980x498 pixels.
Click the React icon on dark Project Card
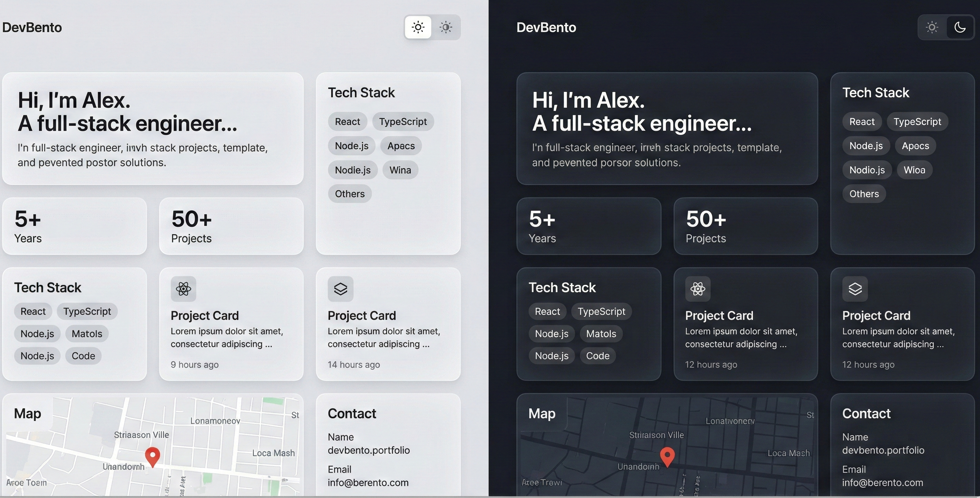click(697, 289)
